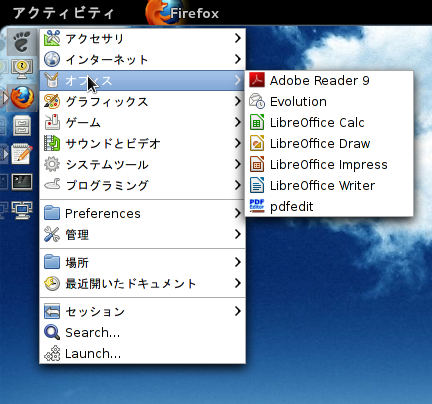Click the GNOME foot menu icon
Image resolution: width=432 pixels, height=404 pixels.
[22, 42]
